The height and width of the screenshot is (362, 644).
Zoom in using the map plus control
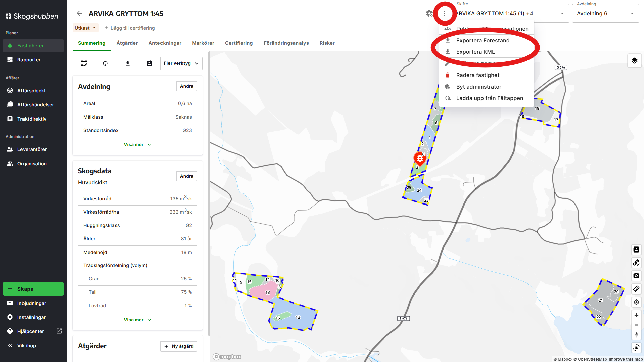pyautogui.click(x=636, y=315)
